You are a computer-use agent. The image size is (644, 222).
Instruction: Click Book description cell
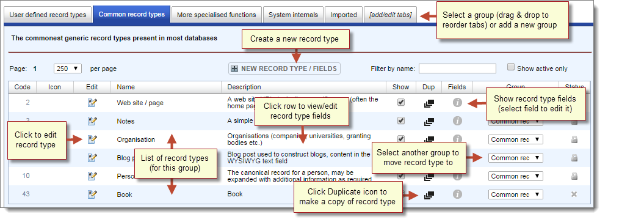(235, 194)
